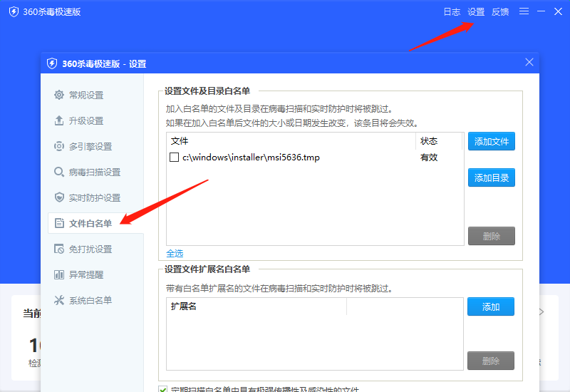Switch to 升级设置
Viewport: 570px width, 392px height.
(86, 120)
